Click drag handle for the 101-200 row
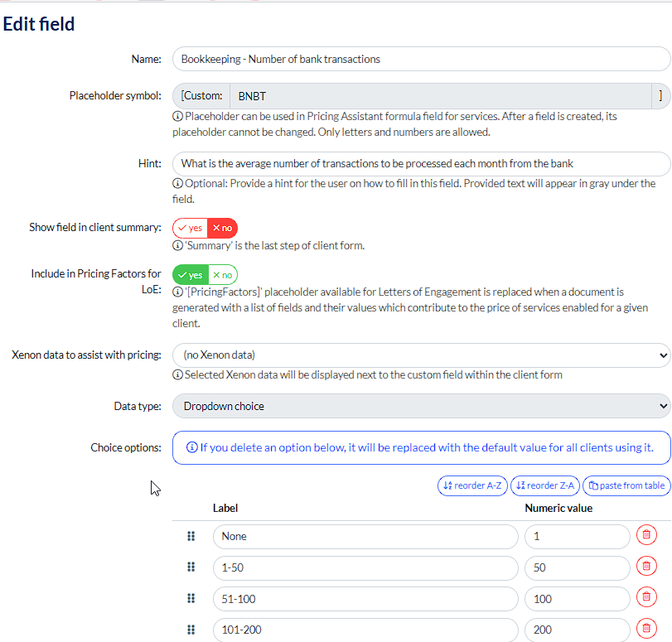672x642 pixels. click(x=191, y=630)
